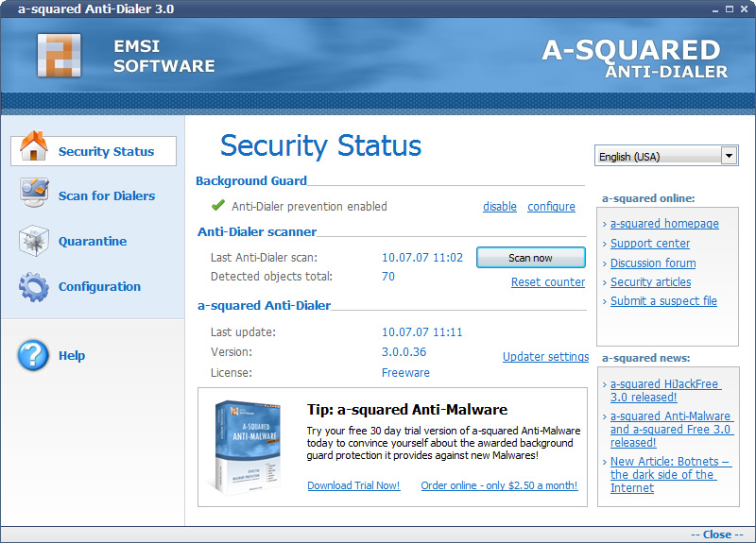Image resolution: width=756 pixels, height=543 pixels.
Task: Click the Reset counter link
Action: click(x=548, y=281)
